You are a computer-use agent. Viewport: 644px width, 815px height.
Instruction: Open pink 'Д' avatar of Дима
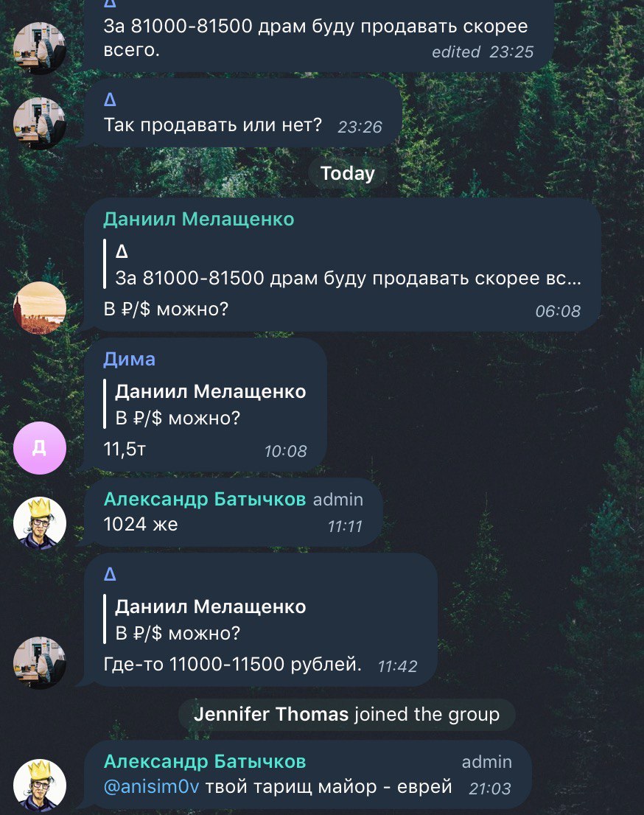(40, 447)
